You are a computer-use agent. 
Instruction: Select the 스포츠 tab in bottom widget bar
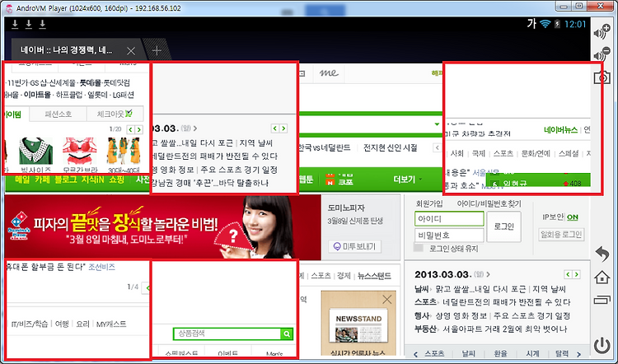click(x=434, y=354)
